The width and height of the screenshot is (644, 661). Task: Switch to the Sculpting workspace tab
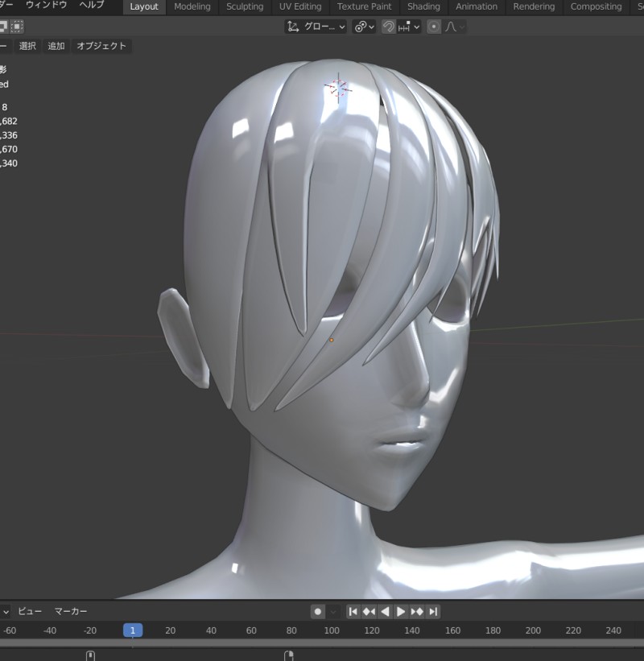point(245,6)
